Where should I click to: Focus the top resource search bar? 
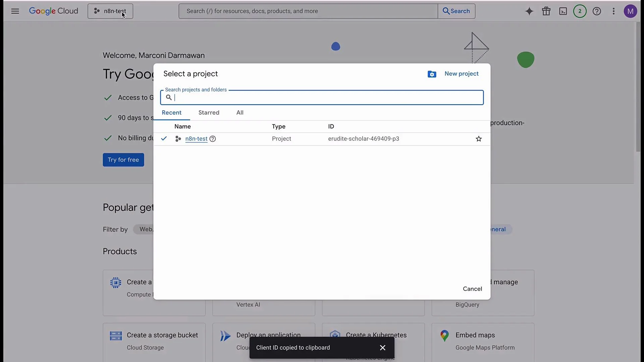click(308, 11)
